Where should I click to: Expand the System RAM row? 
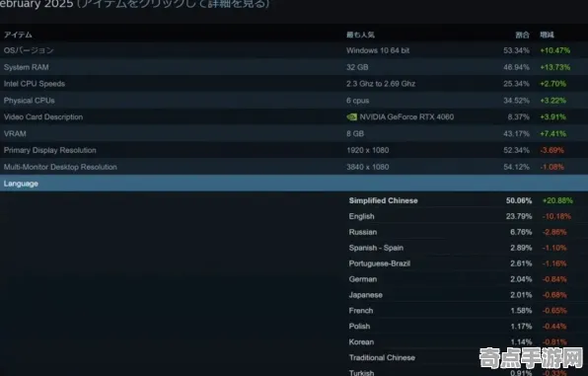[x=294, y=67]
